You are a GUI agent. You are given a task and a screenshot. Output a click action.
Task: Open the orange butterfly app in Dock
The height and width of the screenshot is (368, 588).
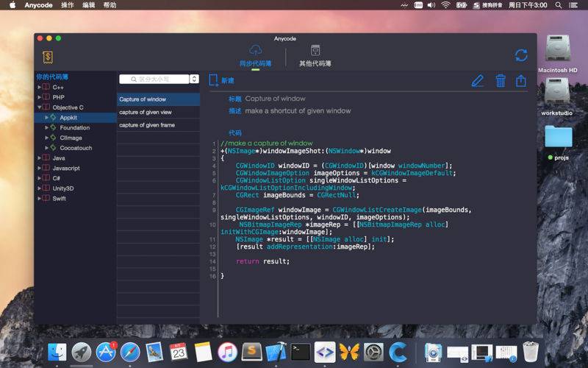(349, 353)
